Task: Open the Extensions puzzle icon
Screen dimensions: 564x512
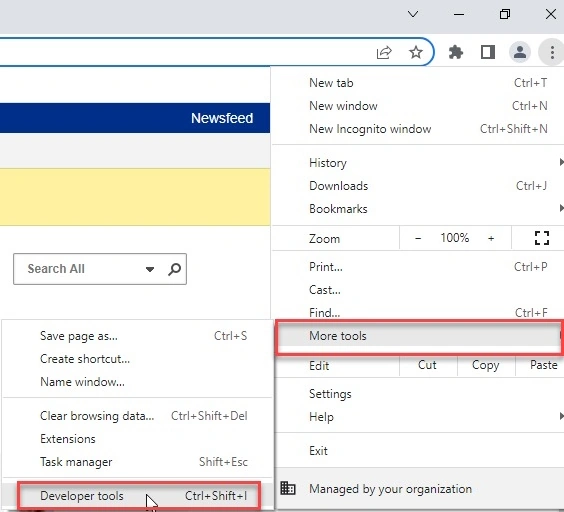Action: click(x=456, y=53)
